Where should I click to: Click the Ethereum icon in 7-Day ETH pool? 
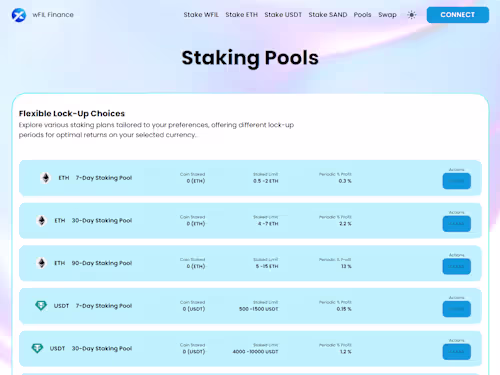coord(46,178)
